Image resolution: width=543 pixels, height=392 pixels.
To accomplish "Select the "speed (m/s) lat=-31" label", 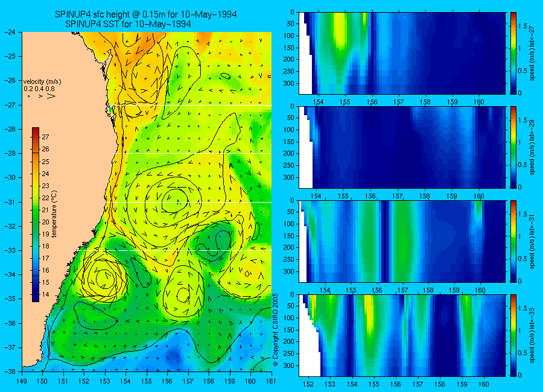I will click(x=533, y=241).
